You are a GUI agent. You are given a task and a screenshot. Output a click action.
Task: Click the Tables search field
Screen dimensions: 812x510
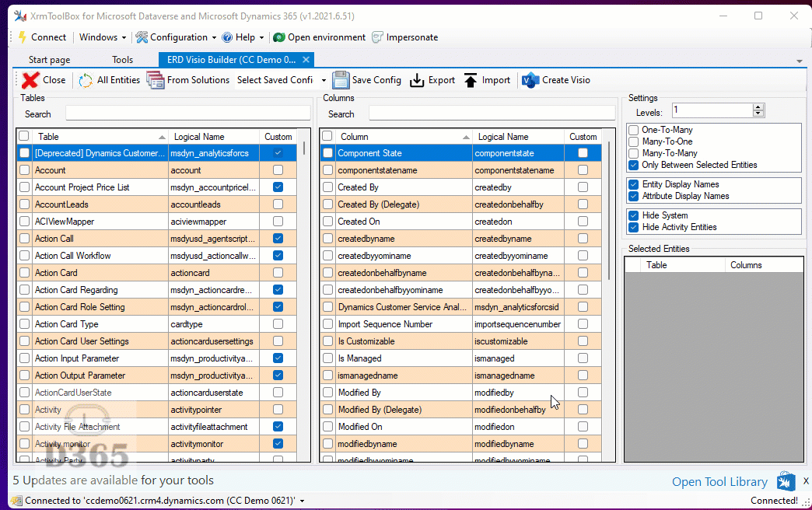[188, 114]
